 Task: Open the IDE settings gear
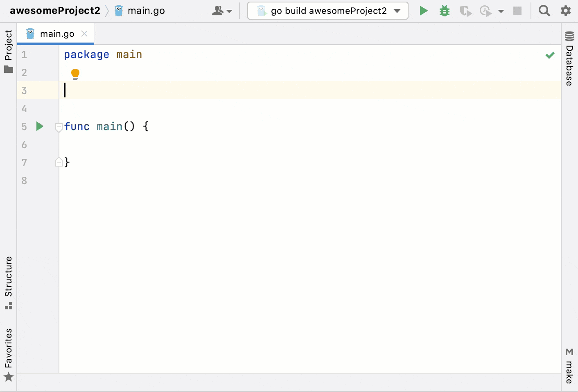point(566,11)
